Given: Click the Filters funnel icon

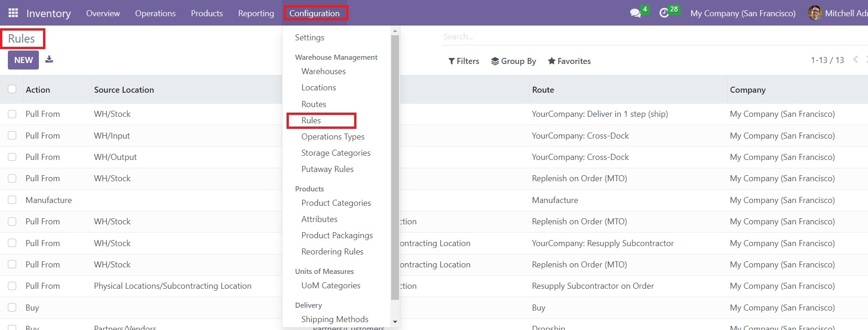Looking at the screenshot, I should click(x=451, y=61).
